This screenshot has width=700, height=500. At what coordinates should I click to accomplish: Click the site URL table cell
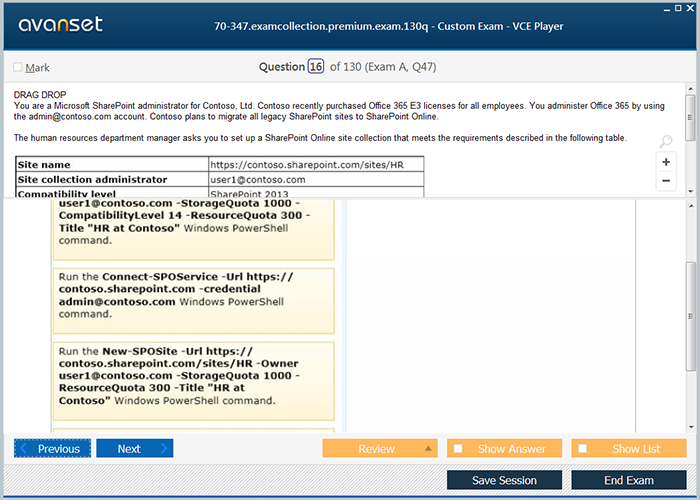point(316,164)
